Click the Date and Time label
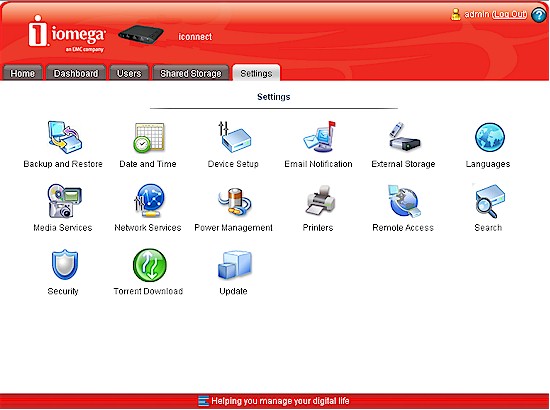The image size is (550, 410). [x=148, y=164]
